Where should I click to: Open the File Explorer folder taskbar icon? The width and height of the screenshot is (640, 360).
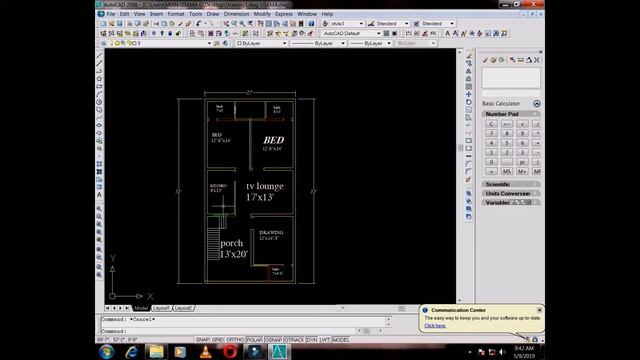156,352
